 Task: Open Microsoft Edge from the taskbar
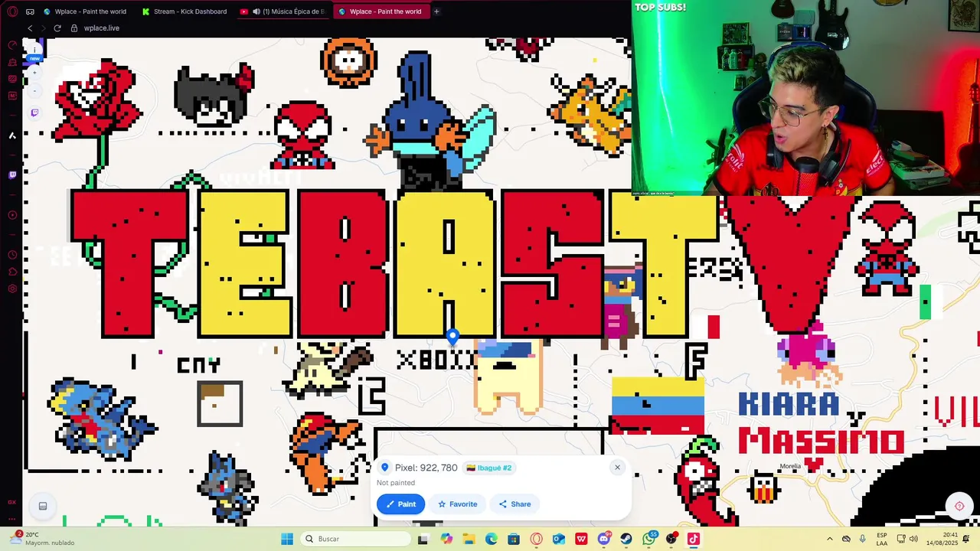[492, 539]
